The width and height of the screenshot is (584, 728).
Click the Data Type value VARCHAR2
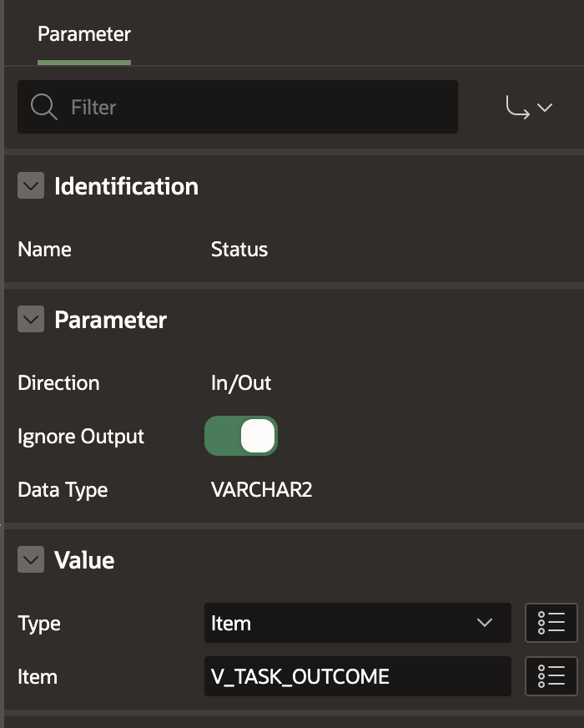click(x=261, y=489)
